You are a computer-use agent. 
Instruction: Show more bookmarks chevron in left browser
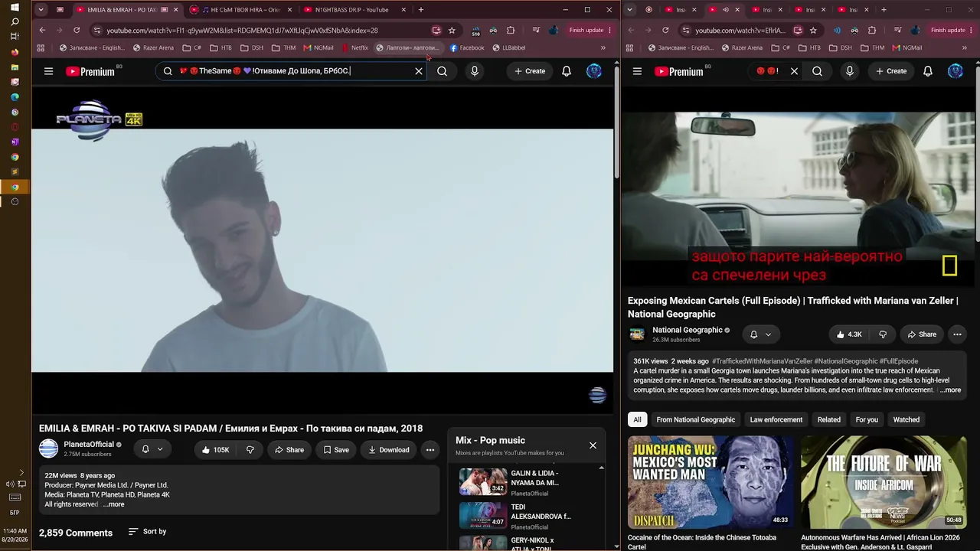point(603,47)
